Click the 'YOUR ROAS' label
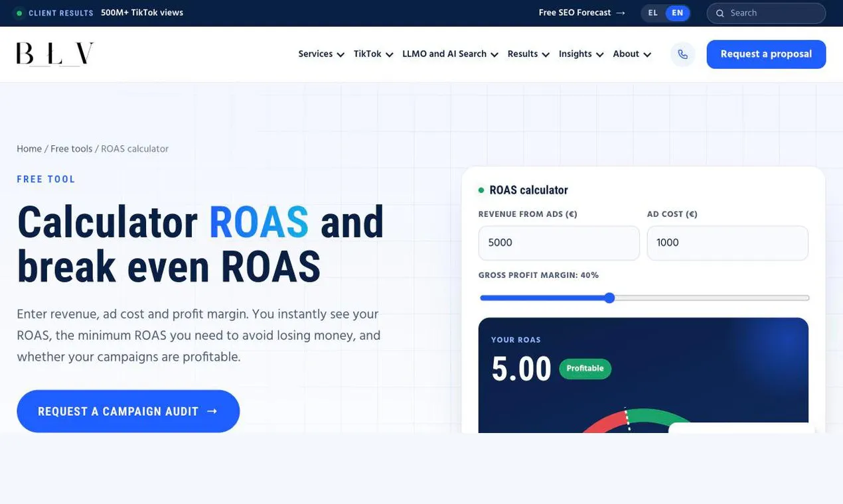This screenshot has height=504, width=843. (516, 340)
